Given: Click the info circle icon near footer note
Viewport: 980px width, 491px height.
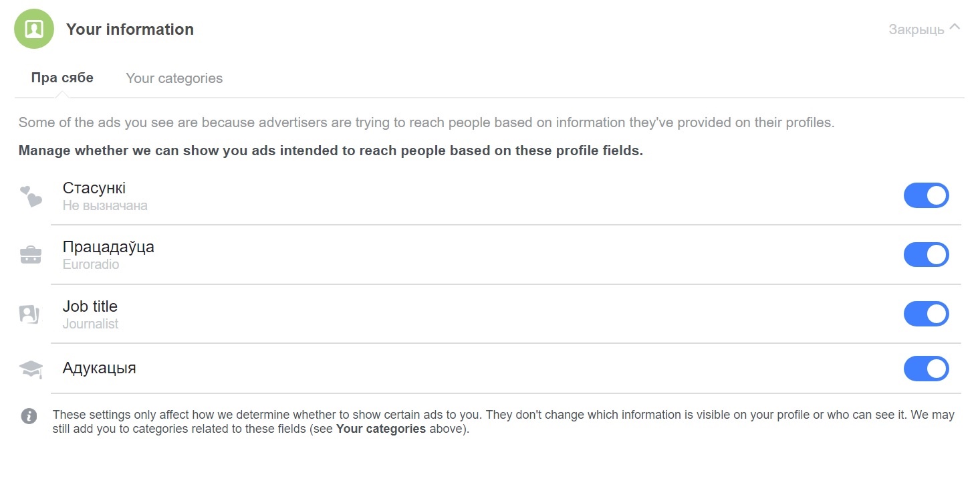Looking at the screenshot, I should tap(29, 416).
